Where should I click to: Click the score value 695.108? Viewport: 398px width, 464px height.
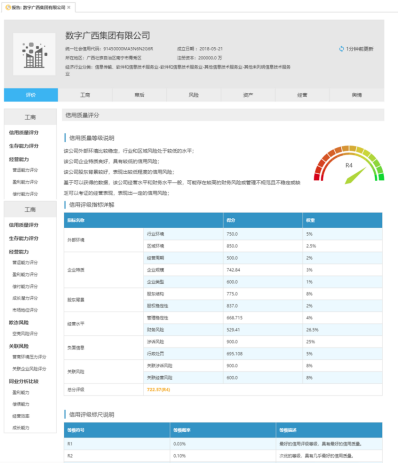click(x=235, y=354)
